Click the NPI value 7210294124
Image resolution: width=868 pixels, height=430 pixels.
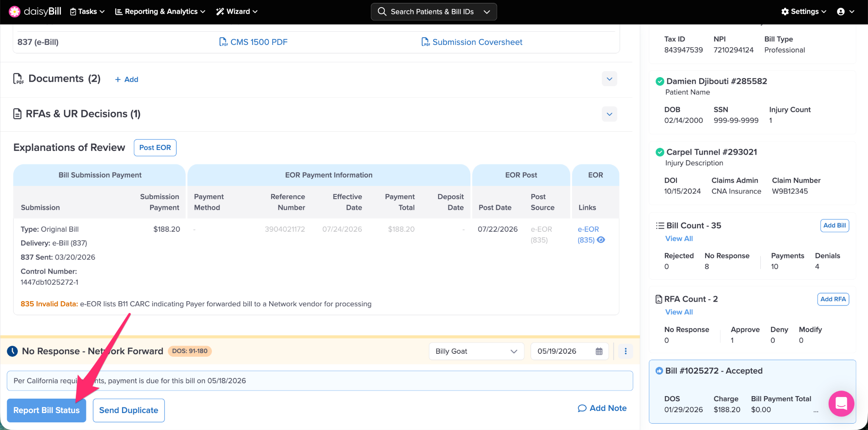click(734, 50)
